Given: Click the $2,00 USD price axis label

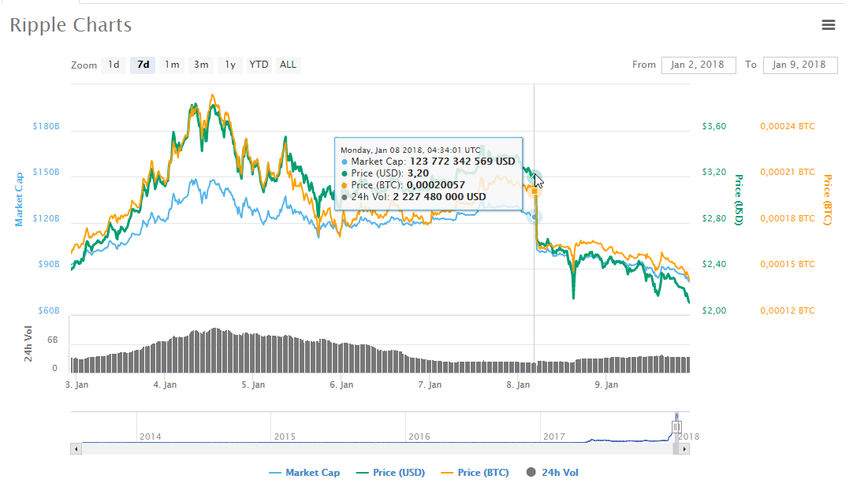Looking at the screenshot, I should (714, 310).
